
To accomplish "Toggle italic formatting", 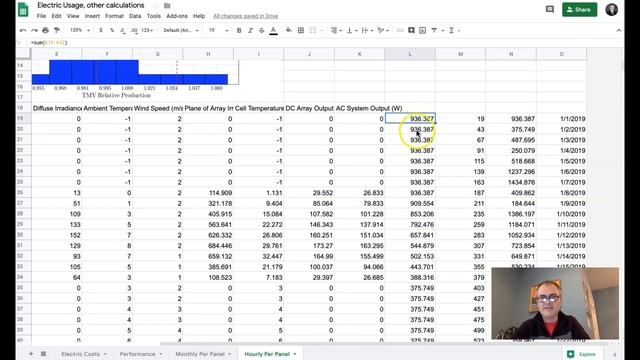I will pyautogui.click(x=250, y=30).
